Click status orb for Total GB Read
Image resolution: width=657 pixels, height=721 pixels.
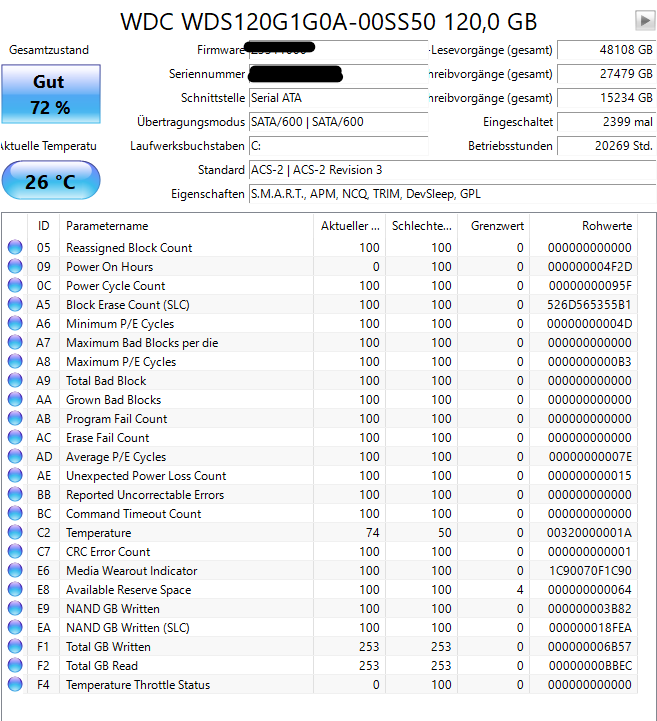[15, 665]
